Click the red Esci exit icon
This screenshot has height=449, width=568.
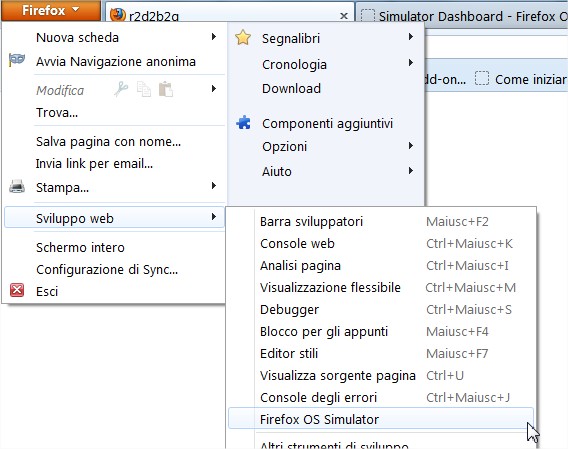coord(17,290)
